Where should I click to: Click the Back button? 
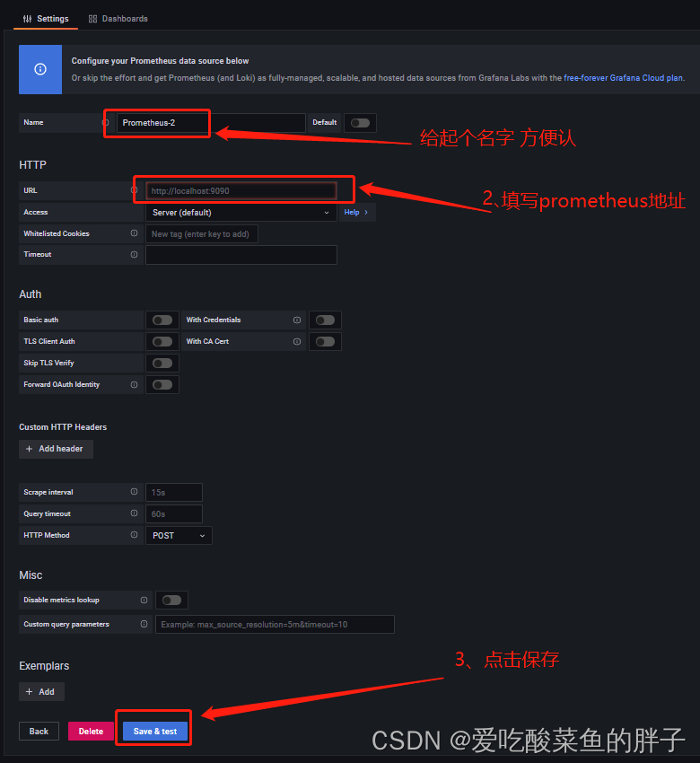click(39, 732)
